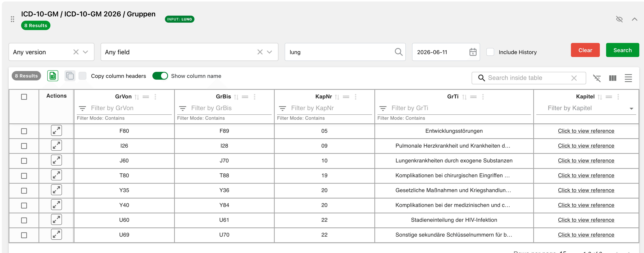644x253 pixels.
Task: Check the Copy column headers box
Action: coord(82,76)
